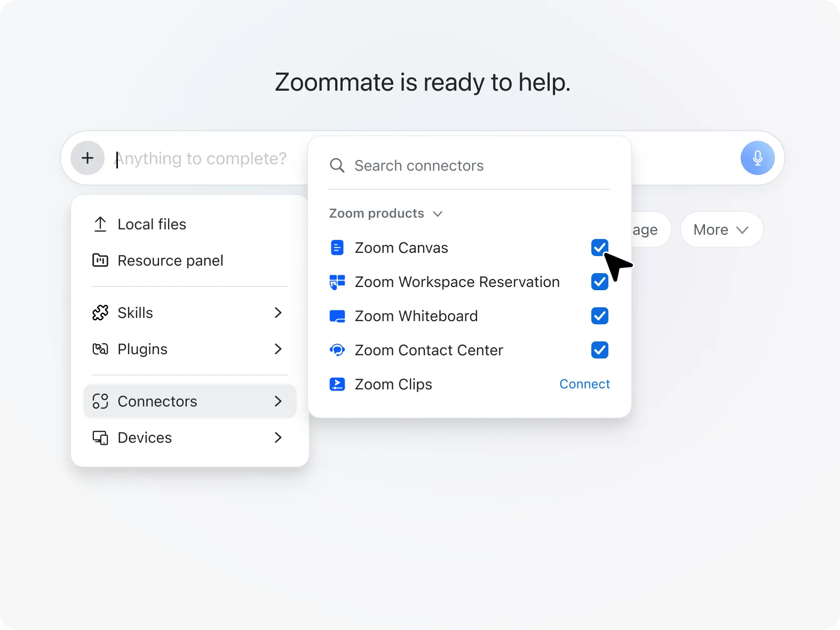Expand the Plugins submenu arrow
Image resolution: width=840 pixels, height=630 pixels.
point(278,349)
